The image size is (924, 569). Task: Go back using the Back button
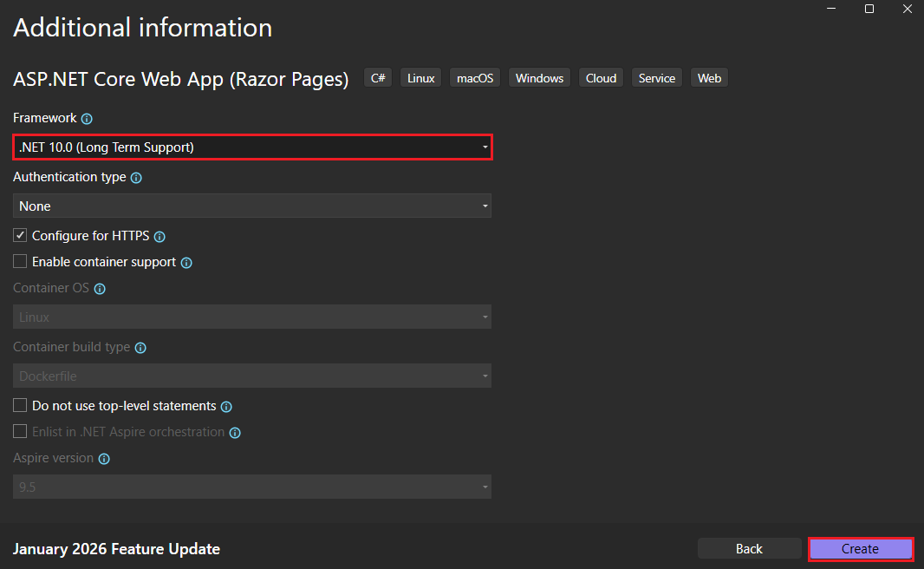[x=749, y=548]
